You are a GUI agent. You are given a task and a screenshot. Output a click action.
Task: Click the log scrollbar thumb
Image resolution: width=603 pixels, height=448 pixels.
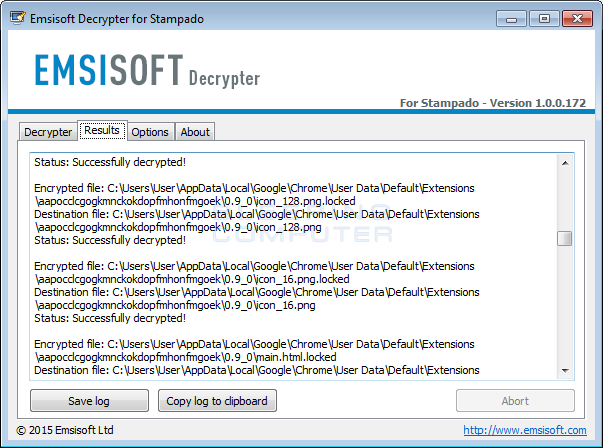pos(565,238)
